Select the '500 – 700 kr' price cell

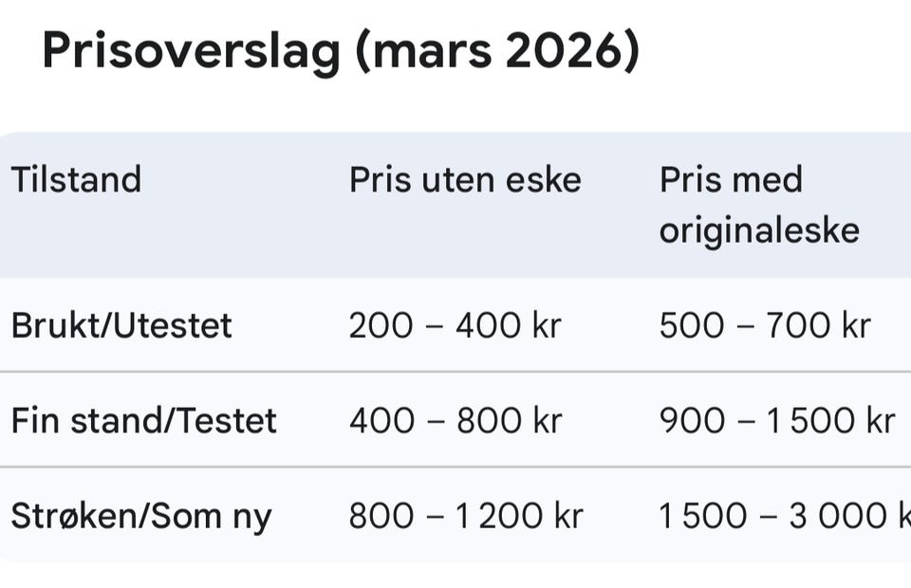pyautogui.click(x=765, y=325)
